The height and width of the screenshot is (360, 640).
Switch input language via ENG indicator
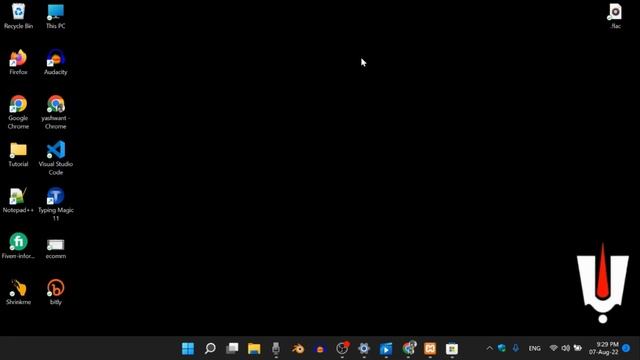(x=534, y=348)
